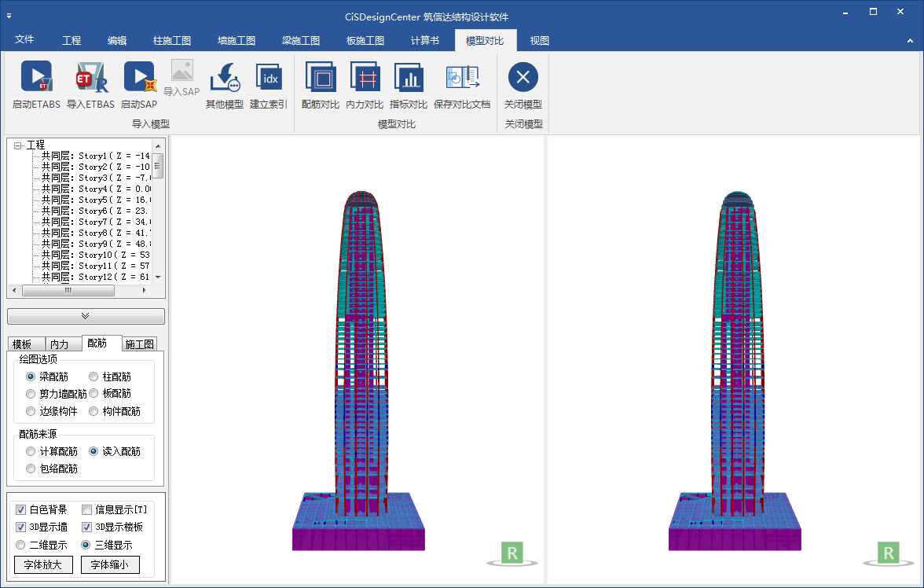
Task: Toggle the 3D显示墙 checkbox
Action: pyautogui.click(x=20, y=527)
